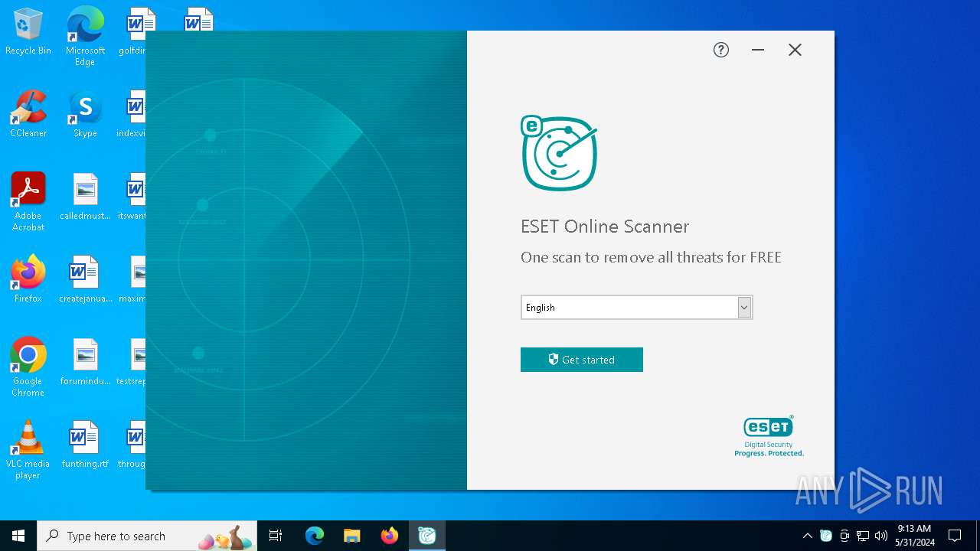Select the createjanua Word document

pyautogui.click(x=85, y=279)
